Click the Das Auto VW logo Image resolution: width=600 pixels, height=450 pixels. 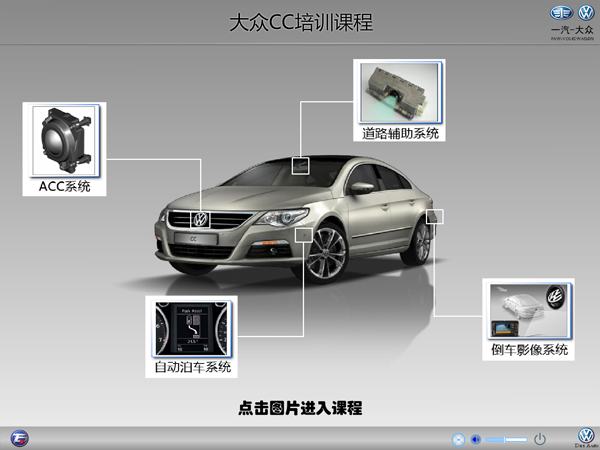tap(586, 437)
